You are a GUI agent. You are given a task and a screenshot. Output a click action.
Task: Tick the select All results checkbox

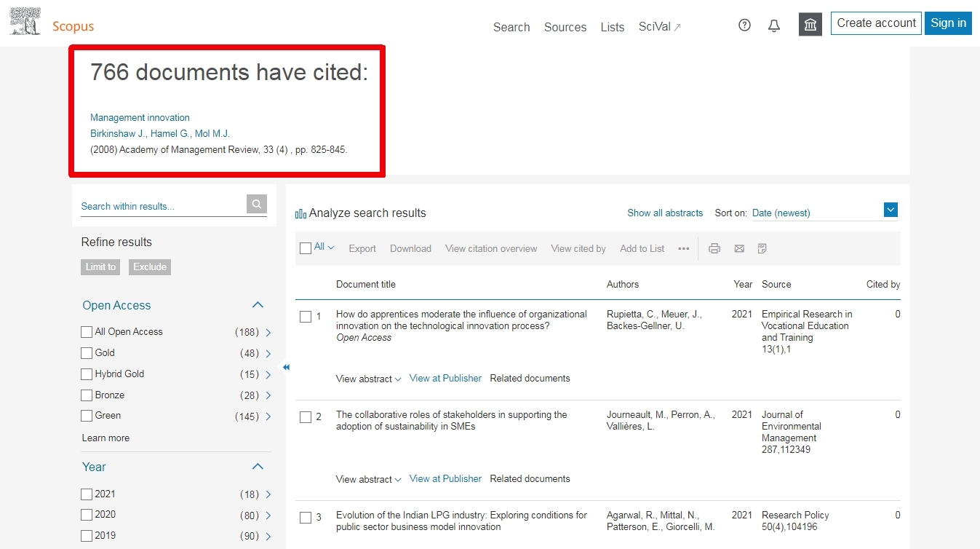(x=306, y=248)
